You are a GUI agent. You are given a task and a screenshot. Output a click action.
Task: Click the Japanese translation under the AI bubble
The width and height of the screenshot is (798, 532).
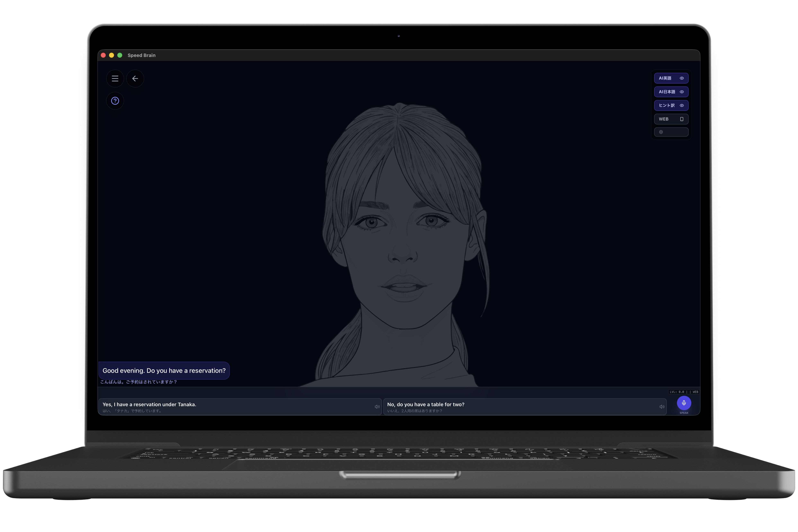click(x=139, y=382)
